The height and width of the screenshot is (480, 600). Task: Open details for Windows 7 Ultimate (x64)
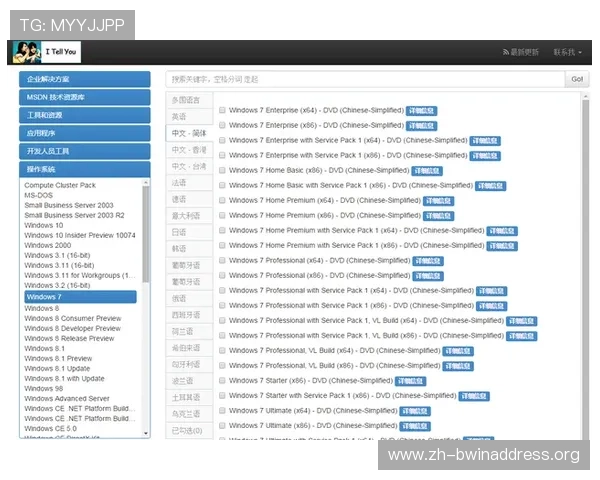click(415, 411)
